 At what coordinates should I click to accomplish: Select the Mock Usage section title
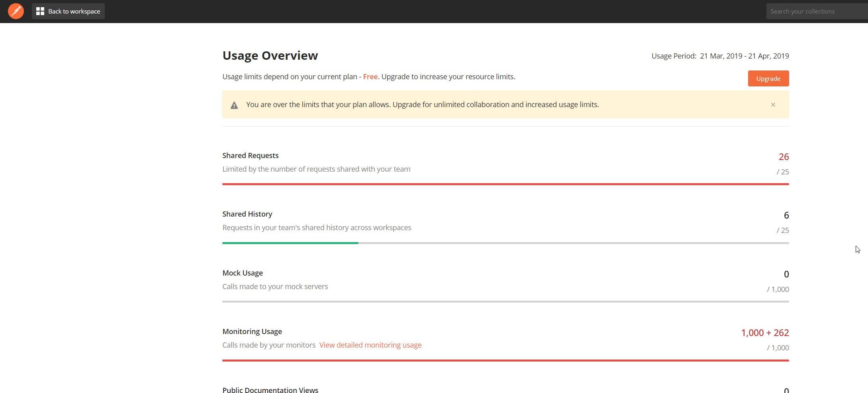(x=242, y=273)
